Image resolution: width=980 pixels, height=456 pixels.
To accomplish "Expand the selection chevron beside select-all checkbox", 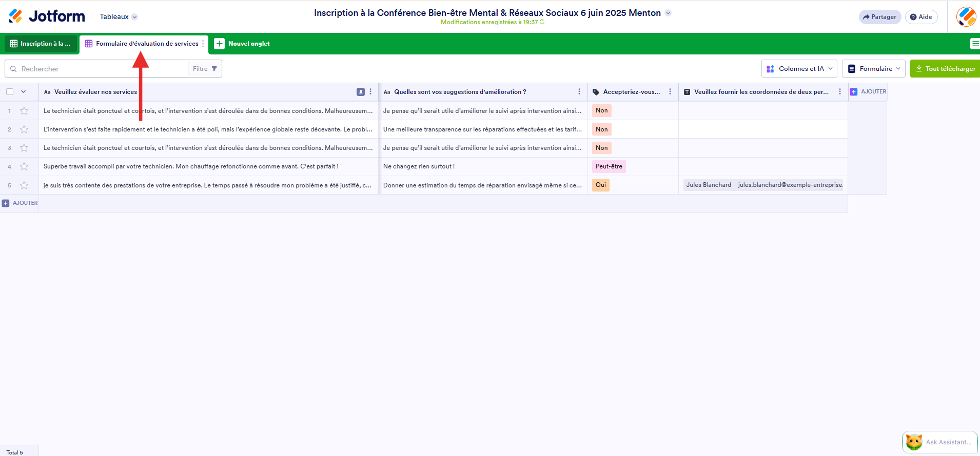I will pos(23,92).
